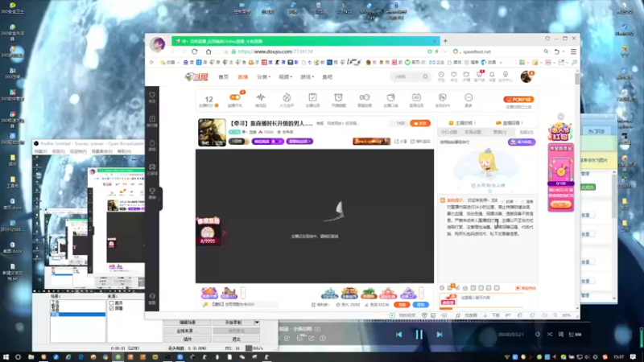Open 首页 in the Douyu navigation
644x362 pixels.
[x=224, y=76]
